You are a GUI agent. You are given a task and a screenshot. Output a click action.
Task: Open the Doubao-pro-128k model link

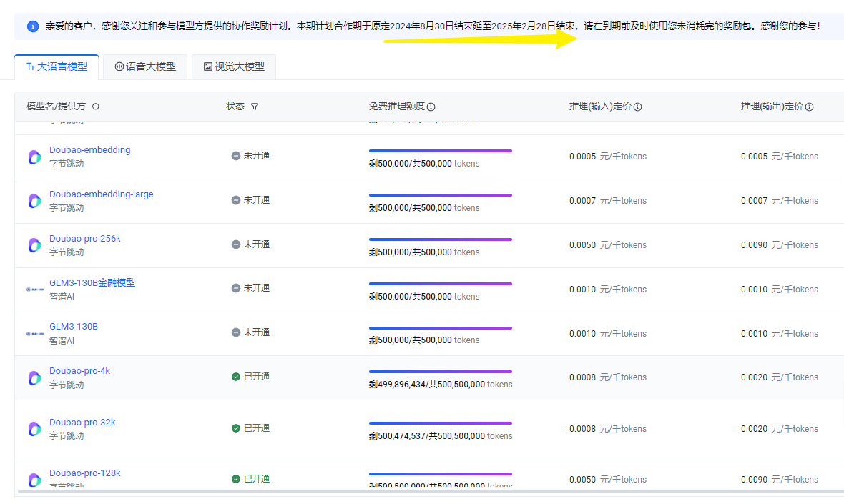[x=84, y=473]
